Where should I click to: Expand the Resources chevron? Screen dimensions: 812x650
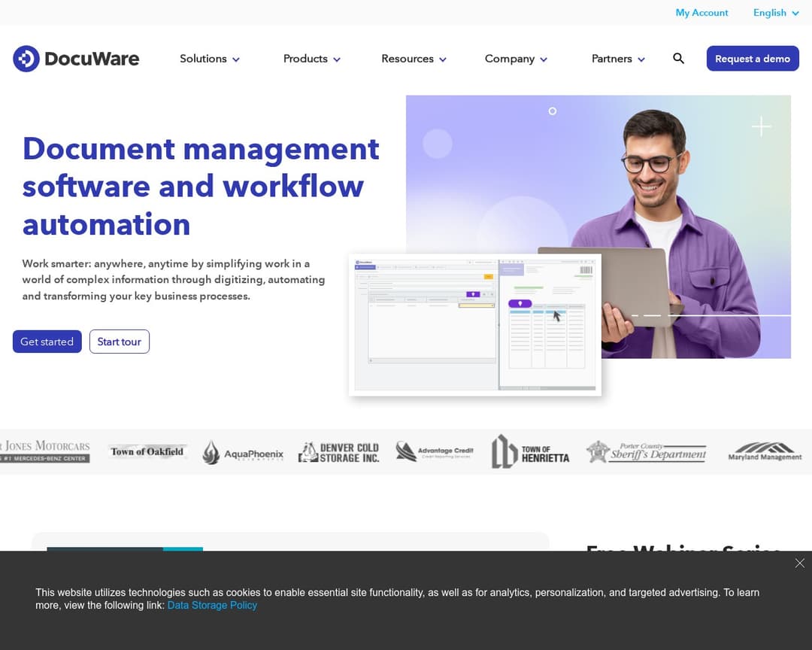coord(443,59)
